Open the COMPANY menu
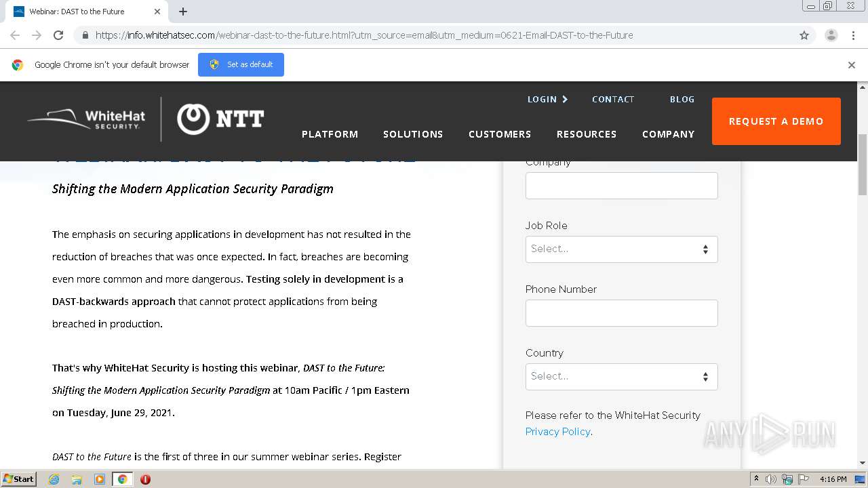The width and height of the screenshot is (868, 488). click(x=669, y=134)
